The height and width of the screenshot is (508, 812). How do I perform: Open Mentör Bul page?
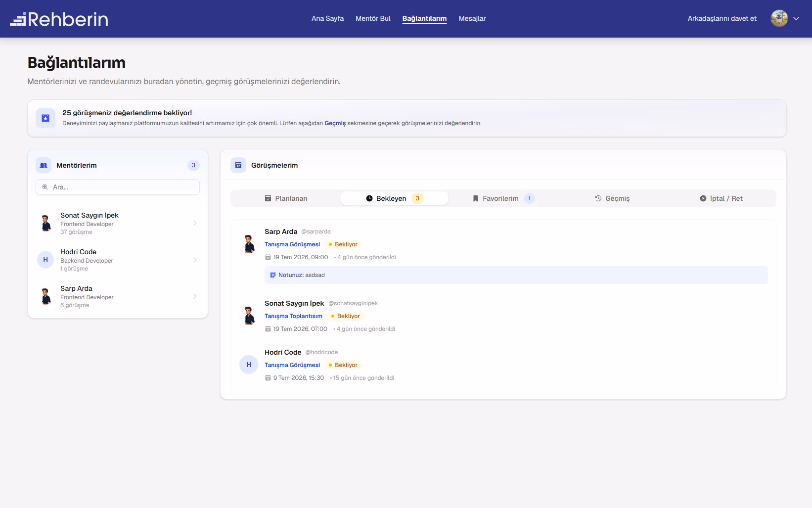373,18
